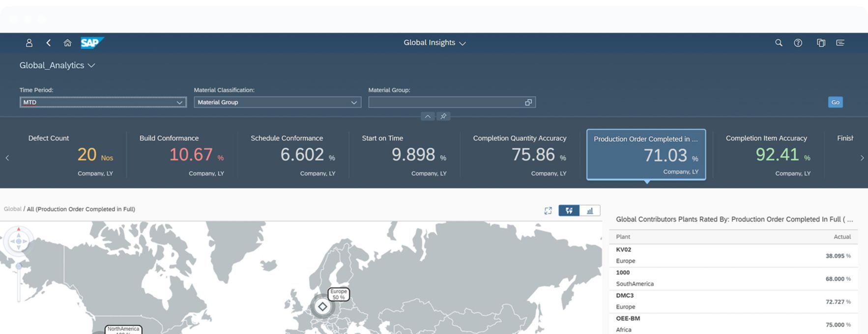The height and width of the screenshot is (334, 868).
Task: Open the help question mark icon
Action: coord(798,43)
